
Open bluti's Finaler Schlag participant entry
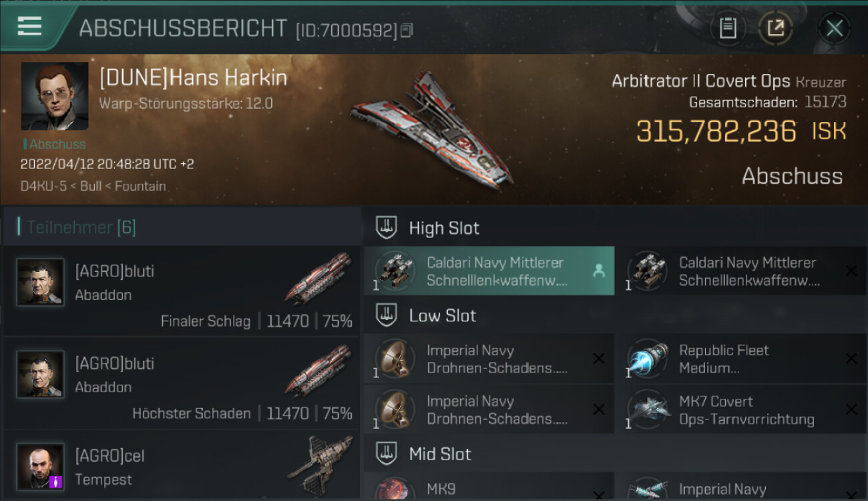(182, 291)
